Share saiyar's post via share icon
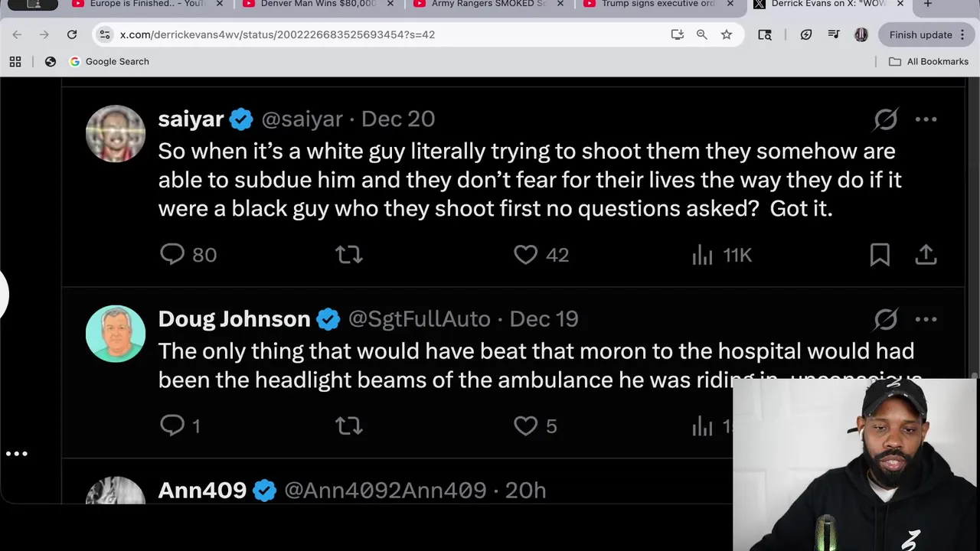This screenshot has height=551, width=980. (x=926, y=255)
